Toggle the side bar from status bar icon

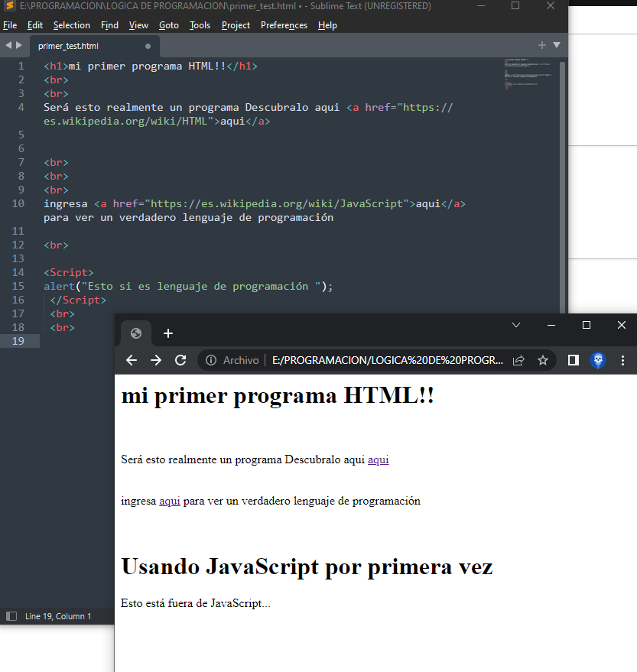coord(11,616)
